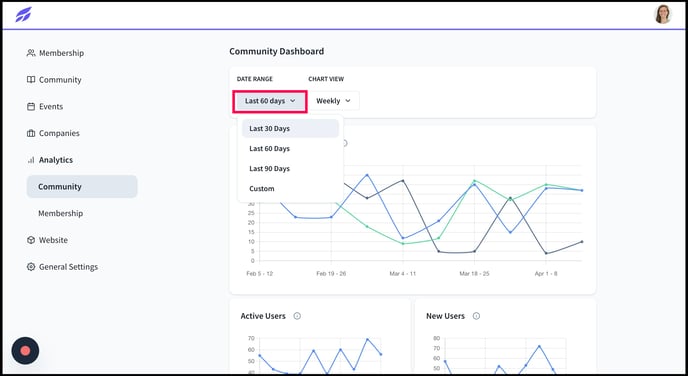Select highlighted Community under Analytics
688x376 pixels.
click(82, 186)
